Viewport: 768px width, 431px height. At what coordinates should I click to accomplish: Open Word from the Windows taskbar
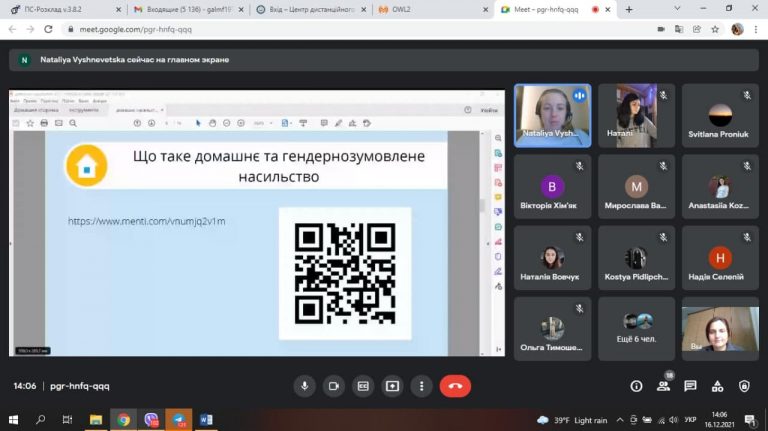pos(206,420)
